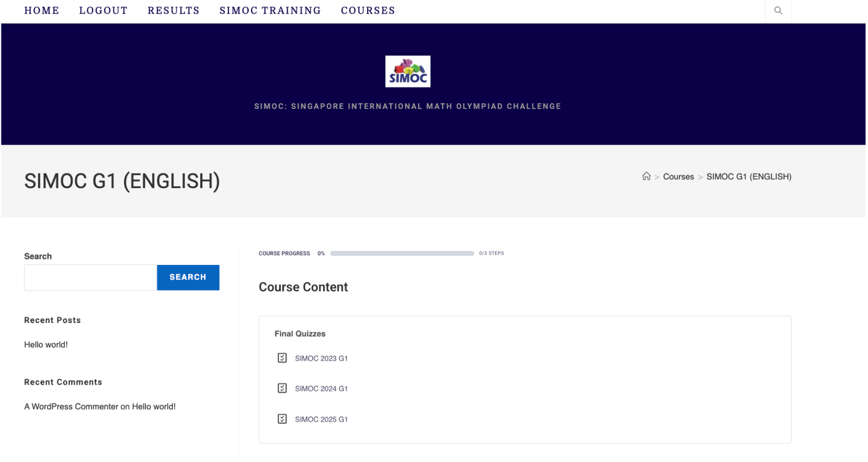Screen dimensions: 868x462
Task: Open the COURSES menu item
Action: [368, 10]
